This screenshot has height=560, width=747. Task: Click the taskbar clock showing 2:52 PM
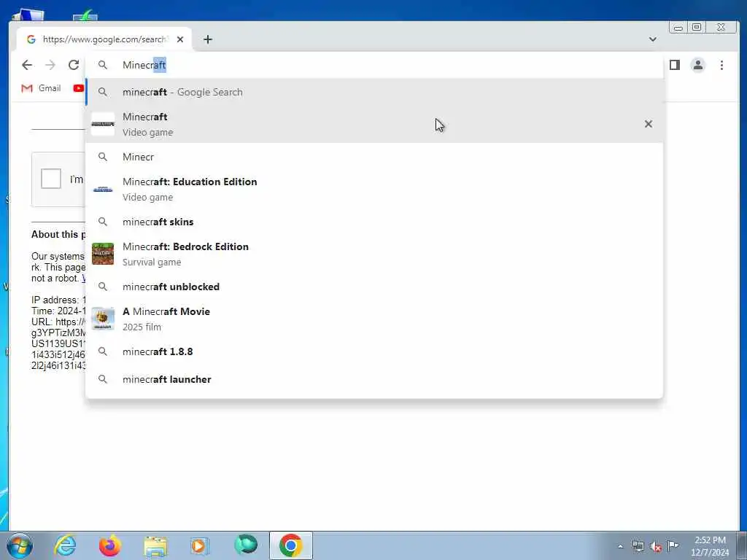click(710, 546)
